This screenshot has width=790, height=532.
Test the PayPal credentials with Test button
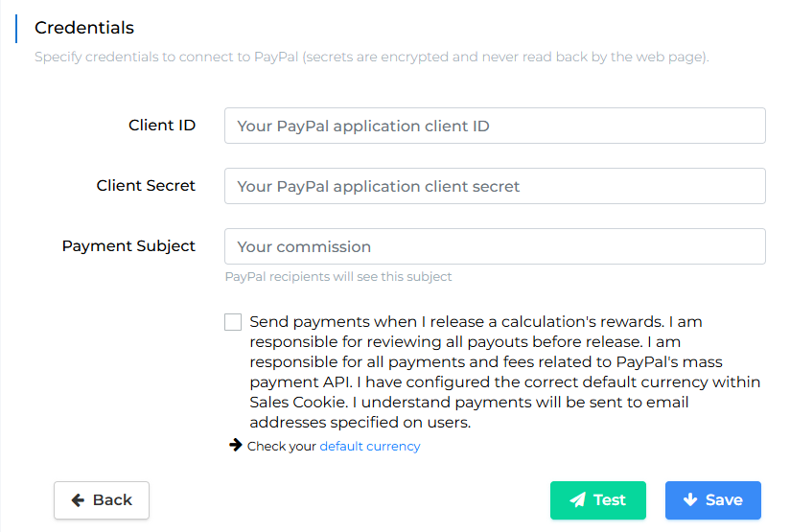click(x=598, y=500)
